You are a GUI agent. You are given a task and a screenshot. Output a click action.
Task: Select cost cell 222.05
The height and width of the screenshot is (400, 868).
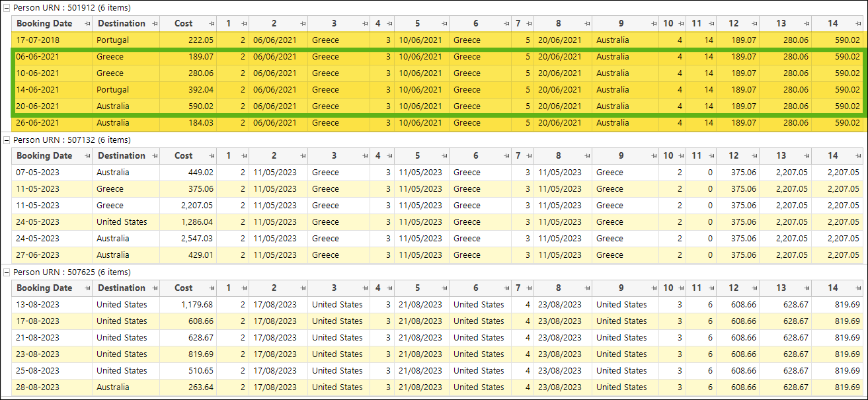[x=188, y=40]
